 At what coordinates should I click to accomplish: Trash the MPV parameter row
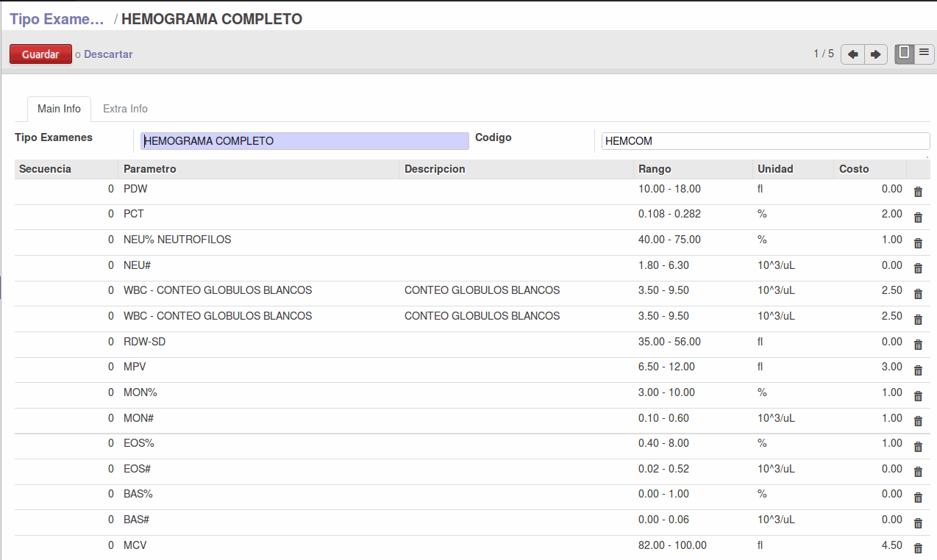(918, 370)
